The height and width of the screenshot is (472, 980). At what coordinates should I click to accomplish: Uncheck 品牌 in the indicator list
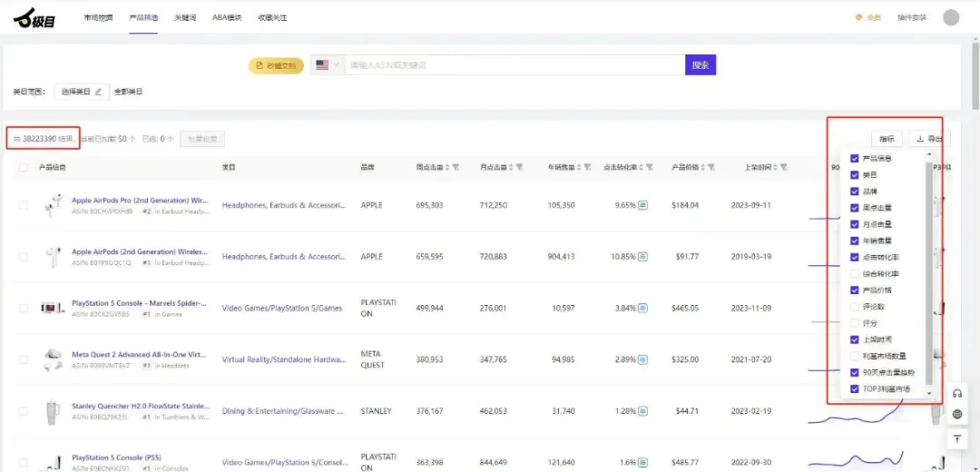(x=855, y=192)
